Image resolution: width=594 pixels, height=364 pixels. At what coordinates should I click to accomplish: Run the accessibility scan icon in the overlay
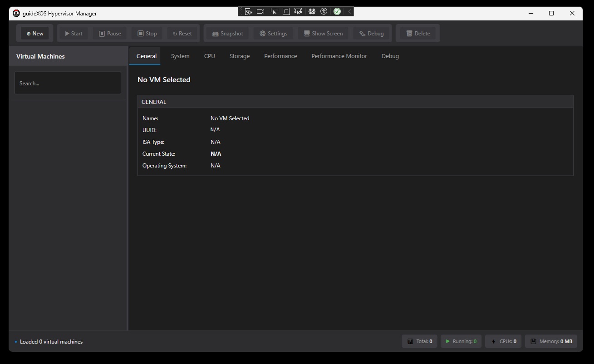point(324,11)
